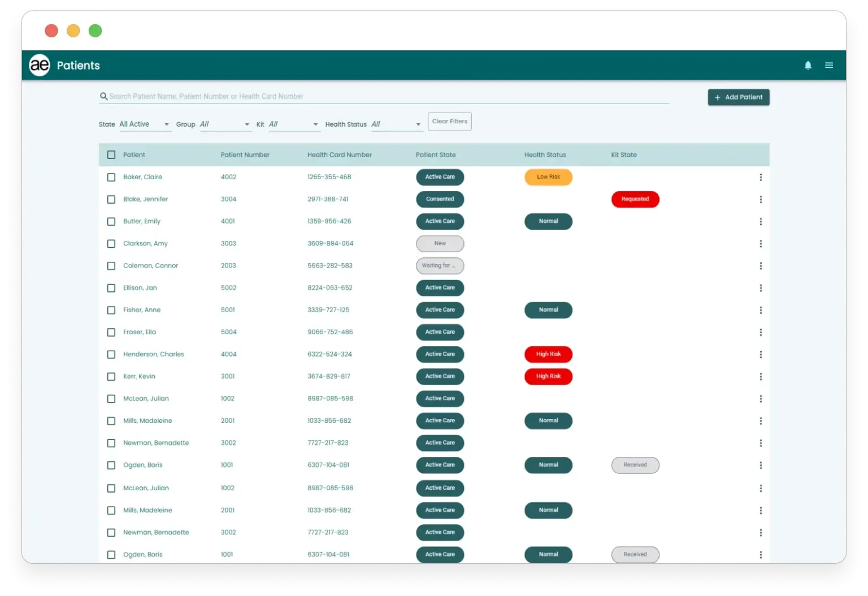Expand the Group filter dropdown
The width and height of the screenshot is (868, 596).
tap(225, 124)
